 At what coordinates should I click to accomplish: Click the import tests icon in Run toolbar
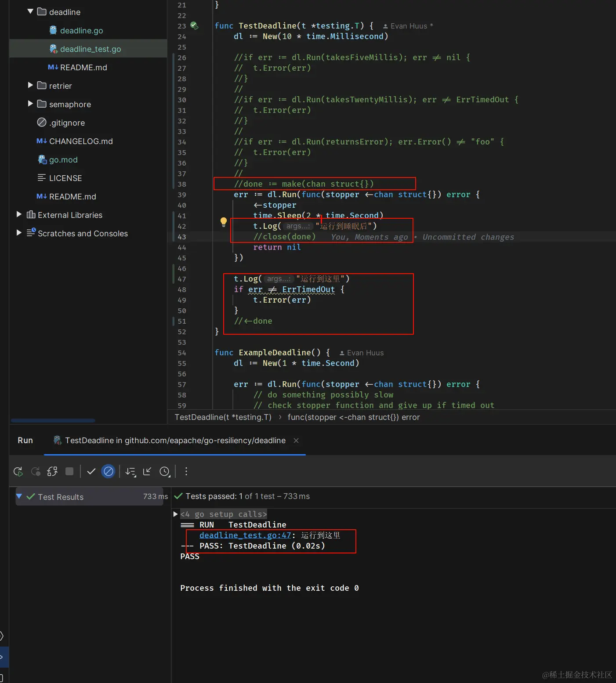click(x=147, y=471)
